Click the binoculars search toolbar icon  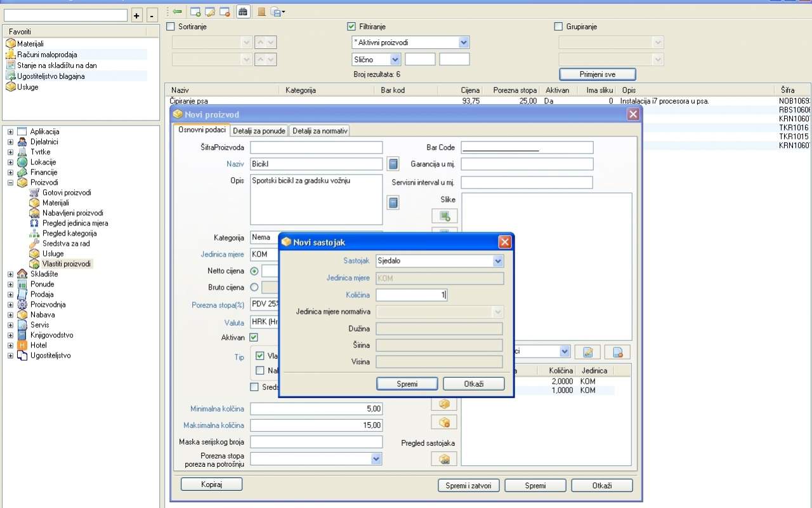[x=243, y=11]
